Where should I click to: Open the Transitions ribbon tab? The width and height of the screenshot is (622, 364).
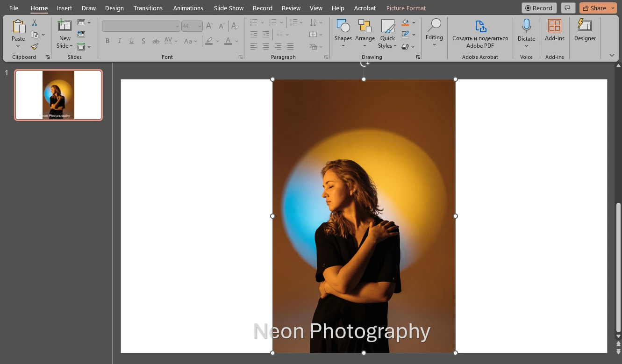pyautogui.click(x=148, y=8)
